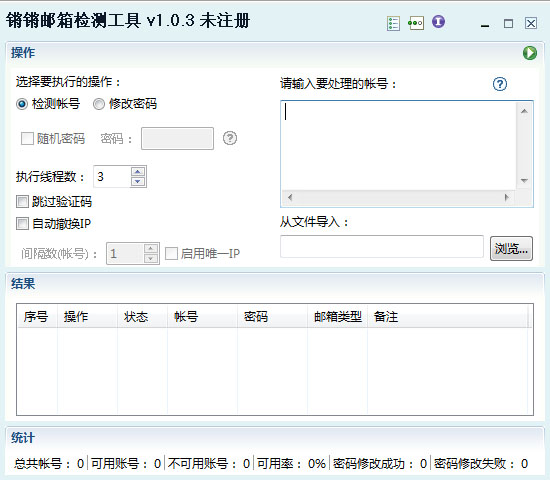Click the 总共帐号 status entry

pos(49,464)
